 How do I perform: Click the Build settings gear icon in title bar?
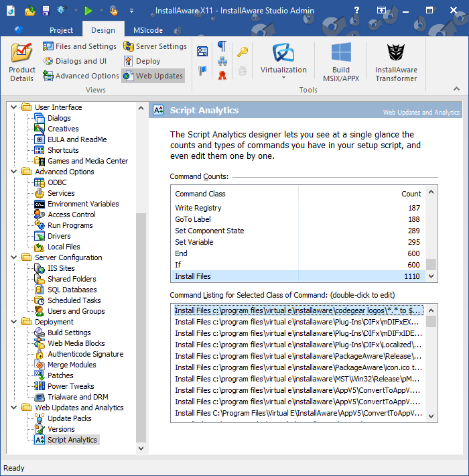[x=62, y=11]
